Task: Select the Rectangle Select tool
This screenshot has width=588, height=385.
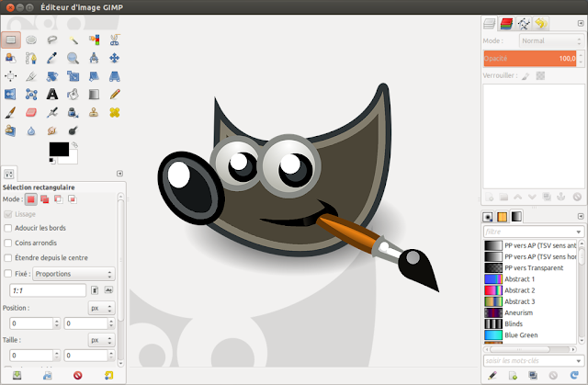Action: coord(11,40)
